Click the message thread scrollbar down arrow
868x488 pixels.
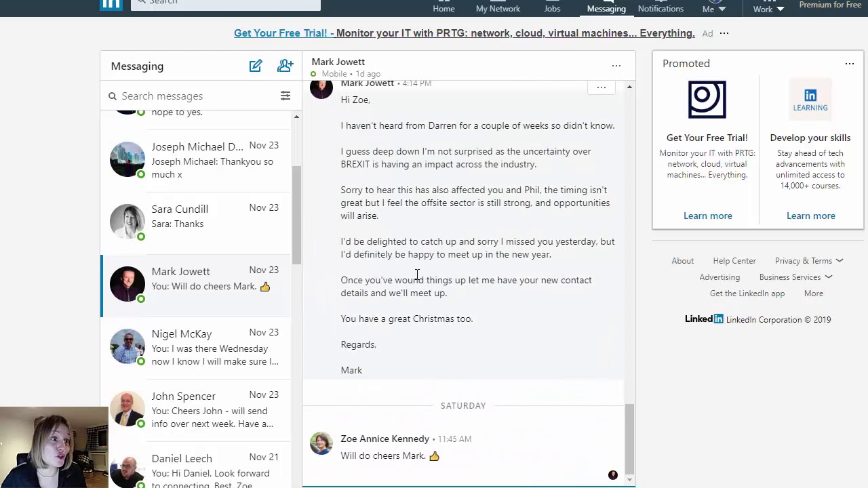629,480
